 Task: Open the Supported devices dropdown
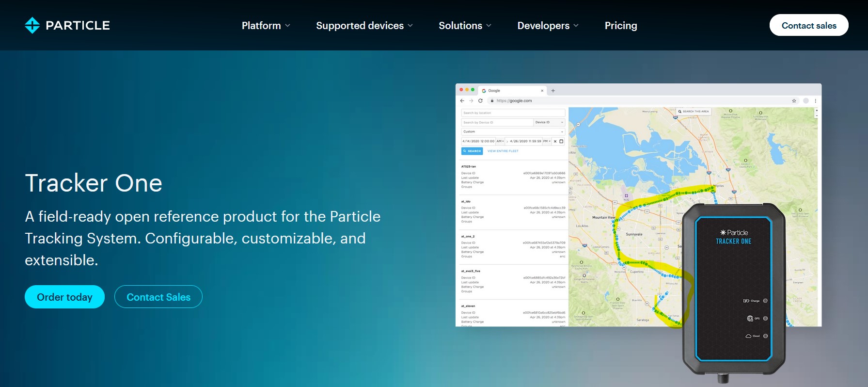tap(364, 26)
